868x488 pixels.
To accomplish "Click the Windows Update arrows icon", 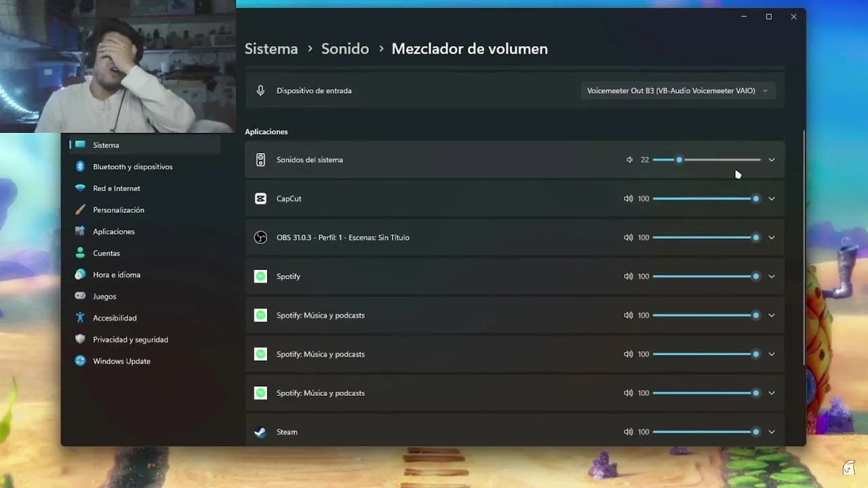I will [80, 361].
